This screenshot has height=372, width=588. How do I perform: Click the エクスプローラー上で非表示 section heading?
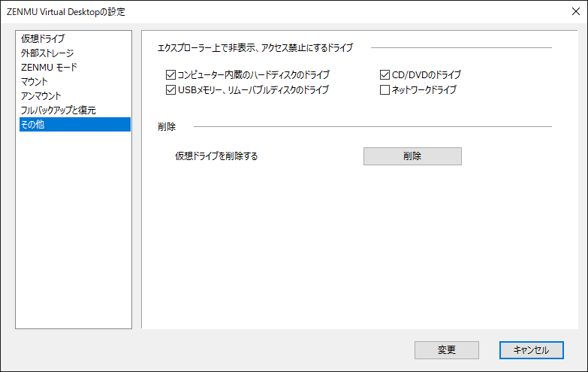pyautogui.click(x=255, y=47)
